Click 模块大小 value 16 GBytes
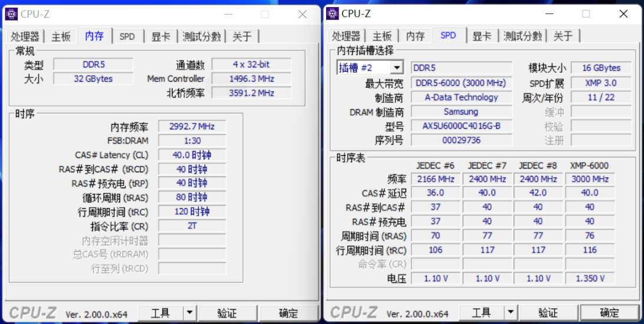 (x=601, y=68)
